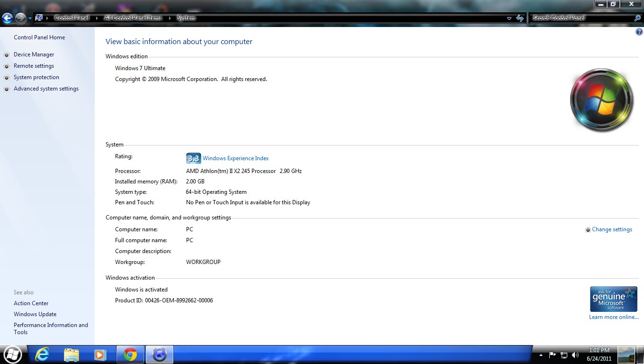The height and width of the screenshot is (364, 644).
Task: Click shield icon beside Remote settings
Action: [x=7, y=66]
